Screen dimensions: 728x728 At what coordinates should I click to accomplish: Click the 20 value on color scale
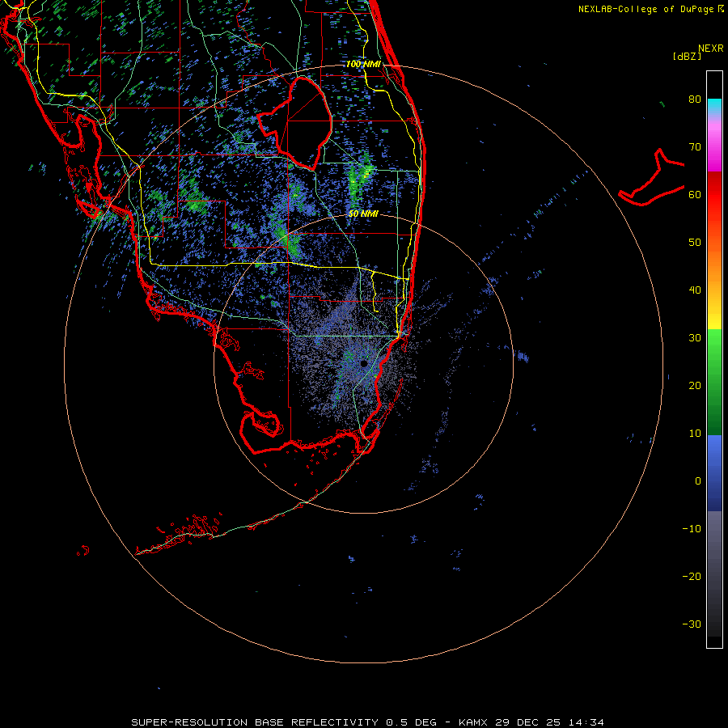(x=695, y=385)
